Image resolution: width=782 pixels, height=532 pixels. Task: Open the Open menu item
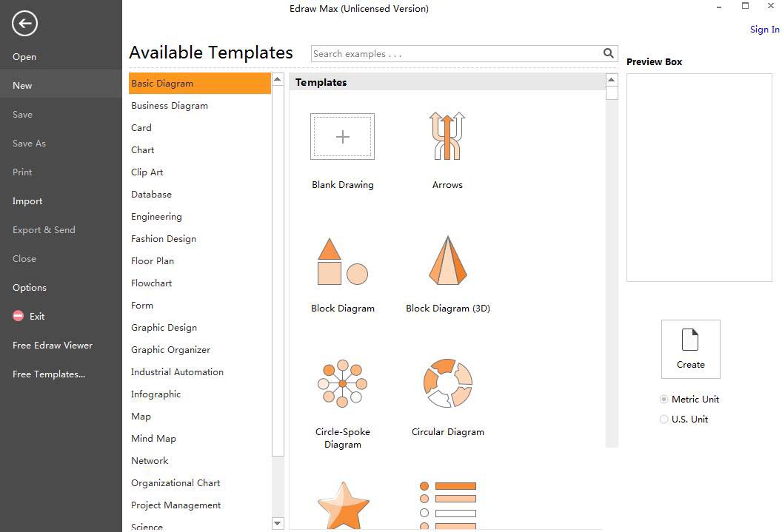coord(24,57)
